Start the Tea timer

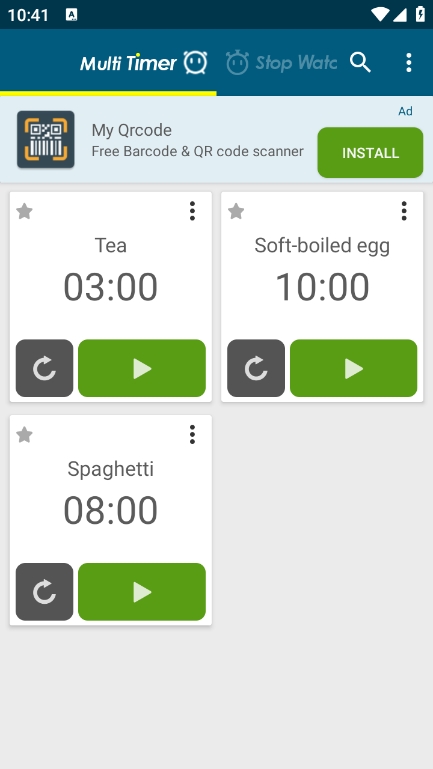pos(142,368)
